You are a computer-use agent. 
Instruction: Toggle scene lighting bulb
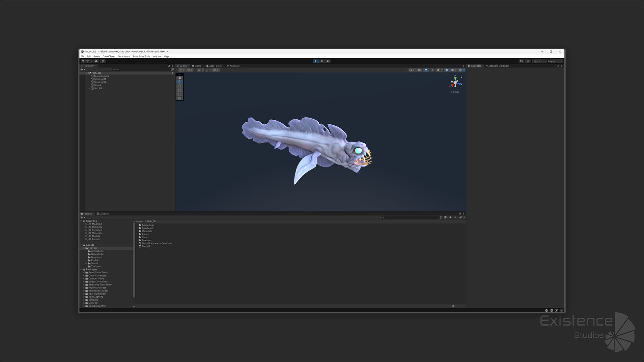426,70
